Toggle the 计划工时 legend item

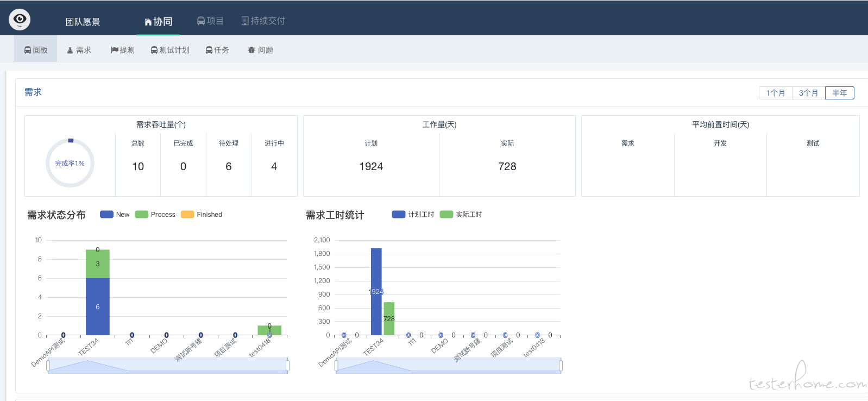click(413, 215)
